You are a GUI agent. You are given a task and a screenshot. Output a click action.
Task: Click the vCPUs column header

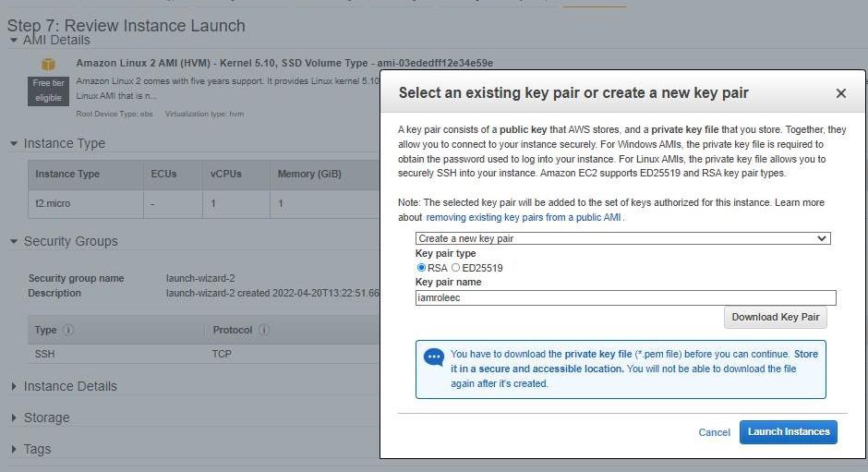coord(235,174)
